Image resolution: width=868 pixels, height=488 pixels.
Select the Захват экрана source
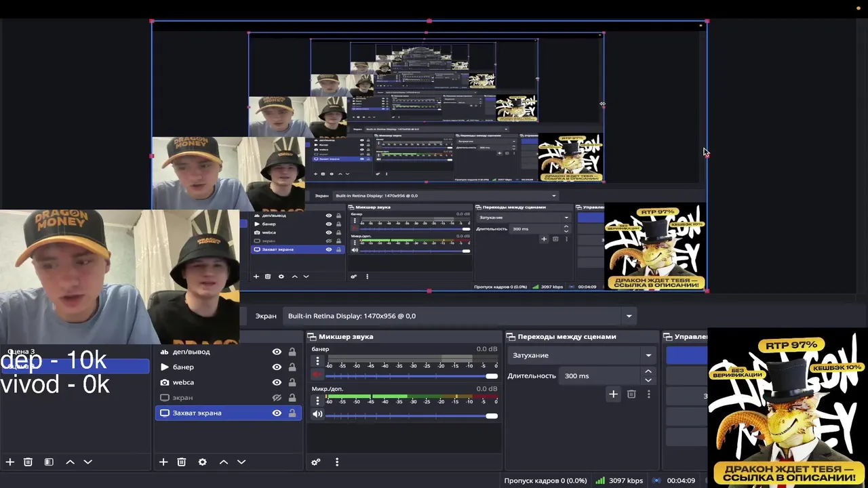click(x=228, y=413)
